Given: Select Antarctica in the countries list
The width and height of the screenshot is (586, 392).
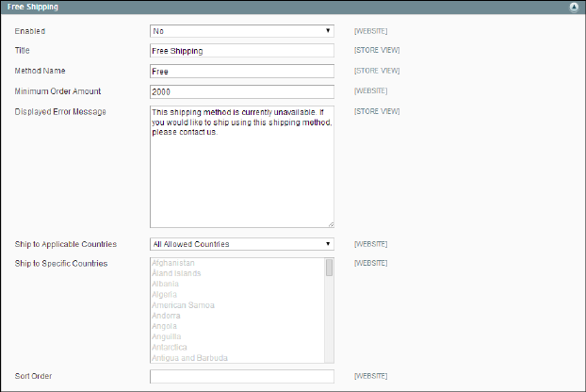Looking at the screenshot, I should pos(171,347).
